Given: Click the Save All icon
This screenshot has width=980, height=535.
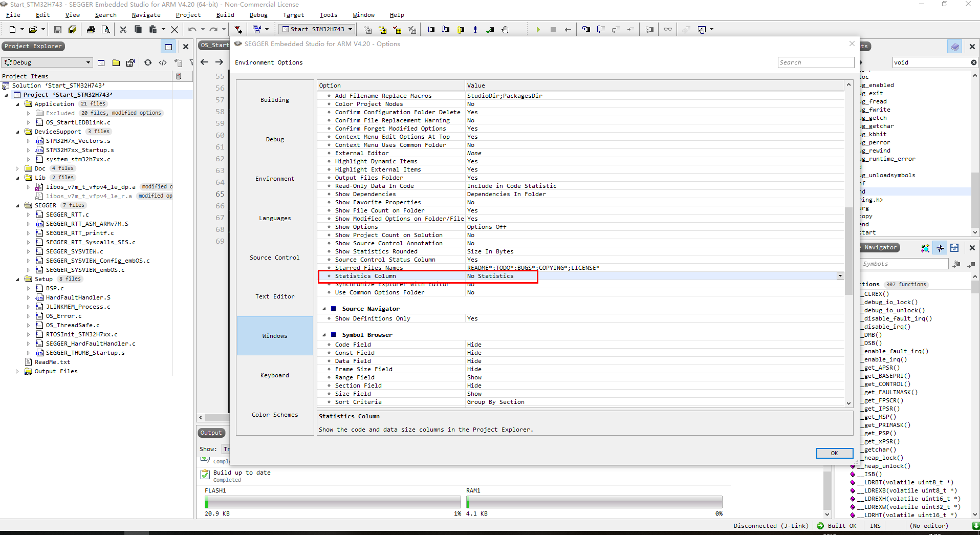Looking at the screenshot, I should [x=73, y=30].
